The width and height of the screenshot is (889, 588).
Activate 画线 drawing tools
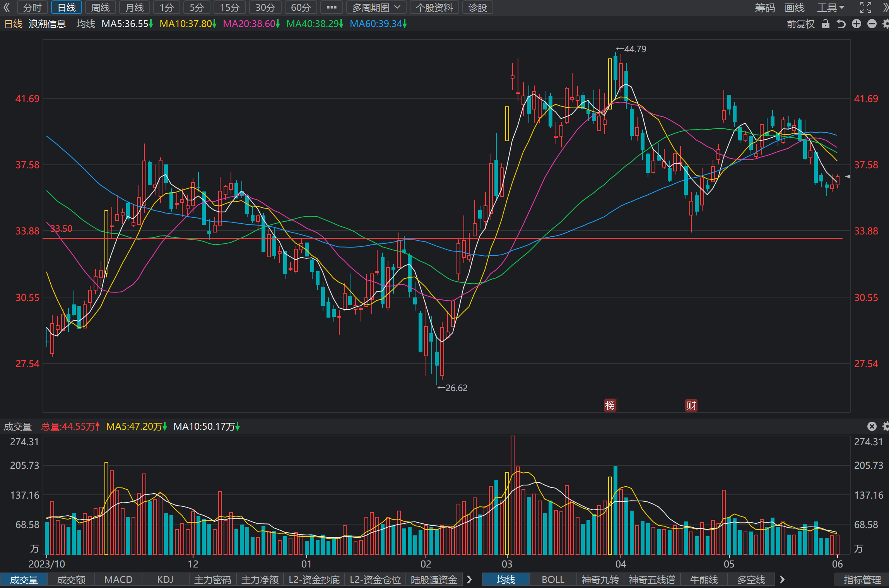[x=795, y=7]
